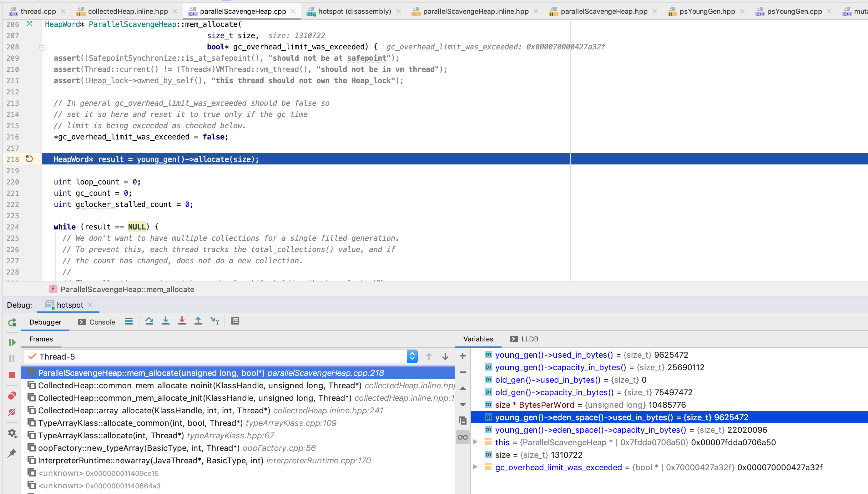Toggle breakpoint on line 218
This screenshot has width=868, height=494.
[29, 159]
